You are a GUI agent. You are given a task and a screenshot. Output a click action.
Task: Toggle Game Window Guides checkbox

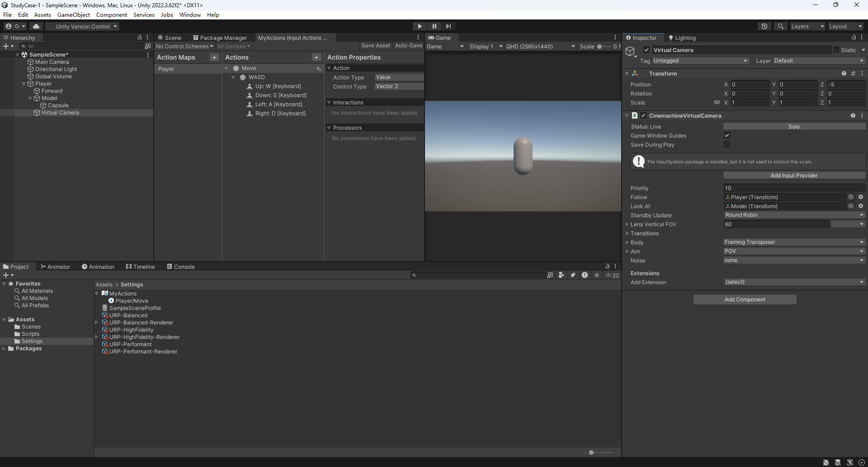(727, 136)
